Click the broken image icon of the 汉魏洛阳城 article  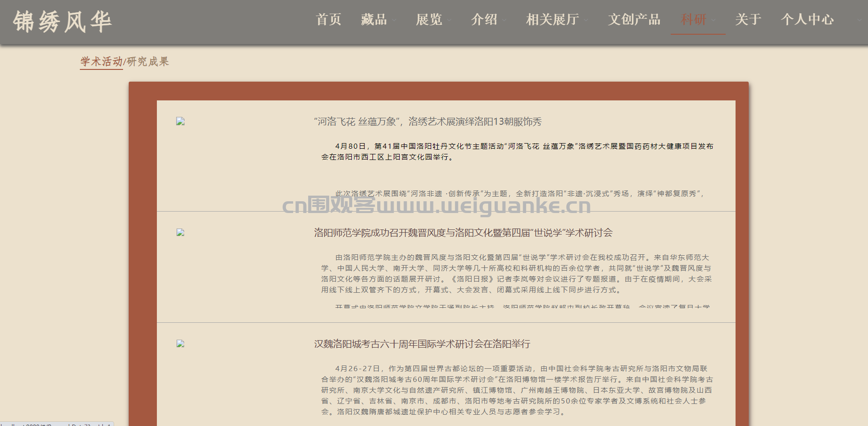coord(180,344)
